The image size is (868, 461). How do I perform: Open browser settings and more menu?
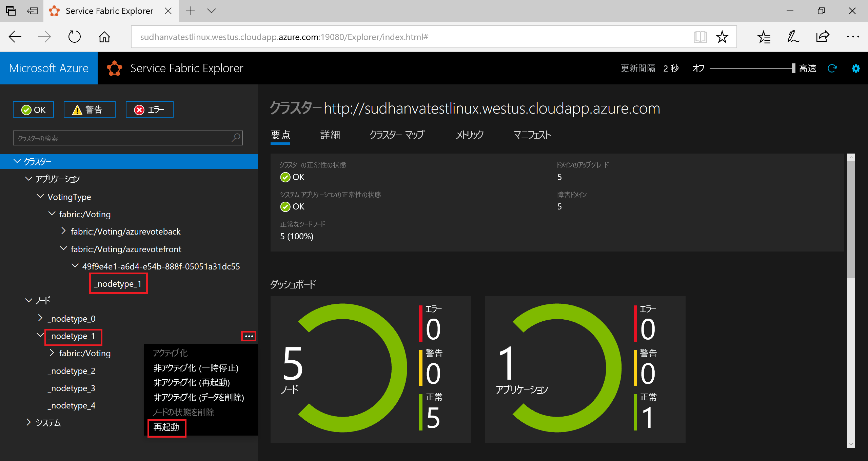point(853,37)
